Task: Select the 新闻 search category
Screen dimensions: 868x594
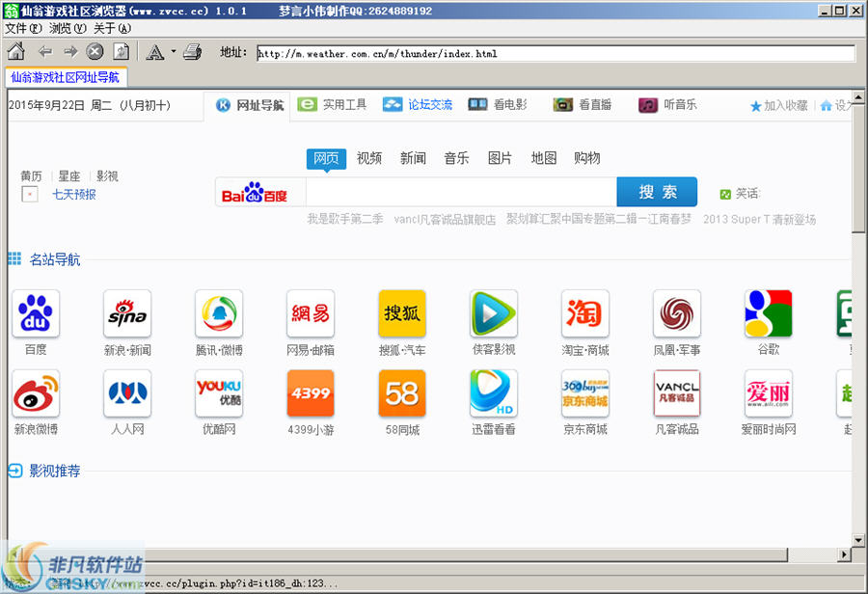Action: click(413, 158)
